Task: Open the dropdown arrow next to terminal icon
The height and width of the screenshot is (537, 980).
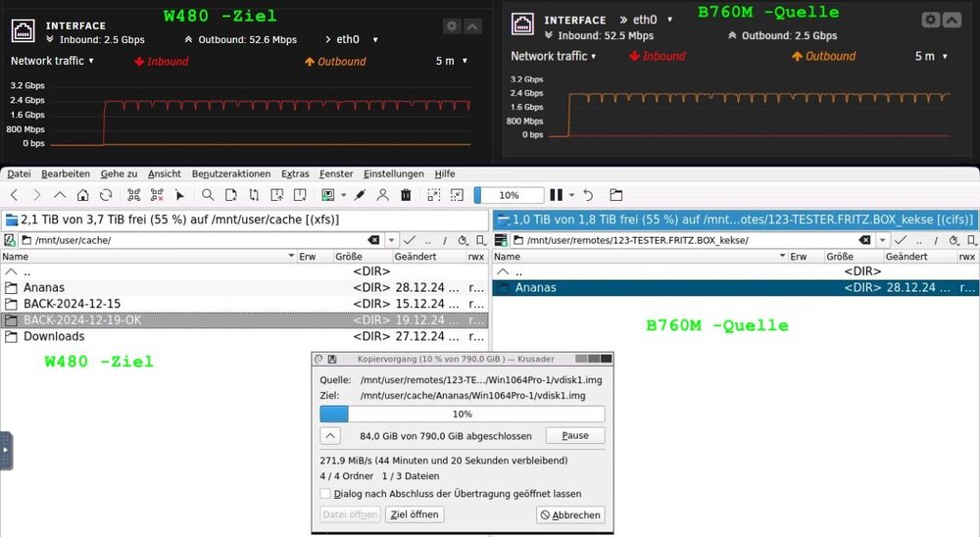Action: pos(344,196)
